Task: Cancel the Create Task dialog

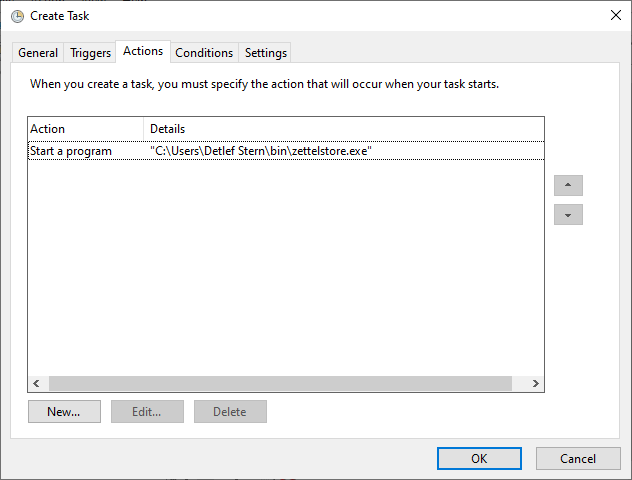Action: coord(578,458)
